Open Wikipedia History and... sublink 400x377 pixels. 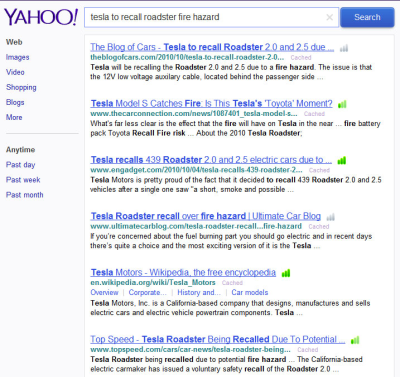point(199,292)
